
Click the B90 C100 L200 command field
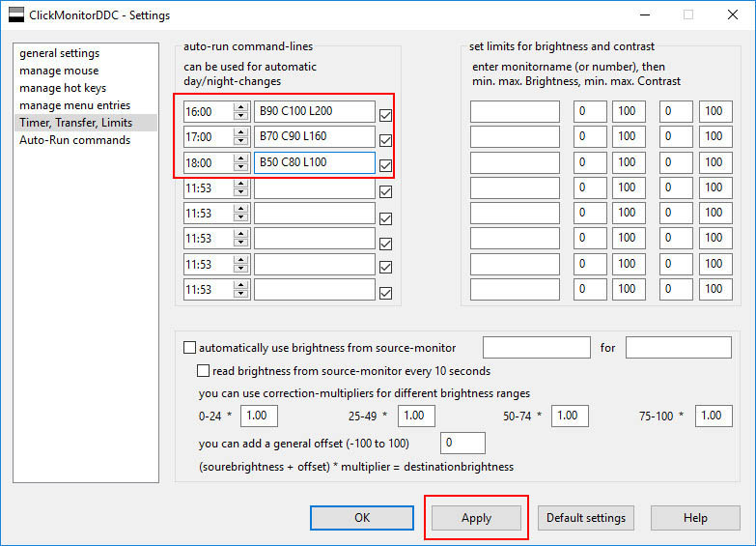(x=314, y=111)
